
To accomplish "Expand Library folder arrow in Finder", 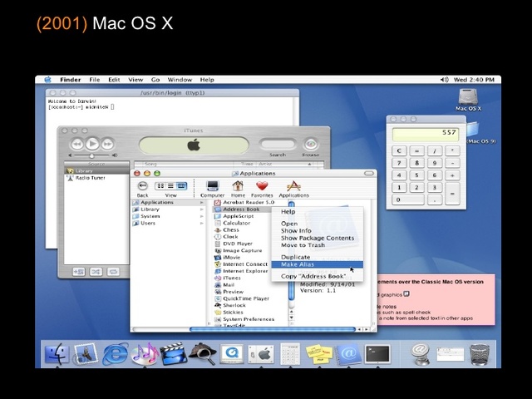I will (201, 209).
